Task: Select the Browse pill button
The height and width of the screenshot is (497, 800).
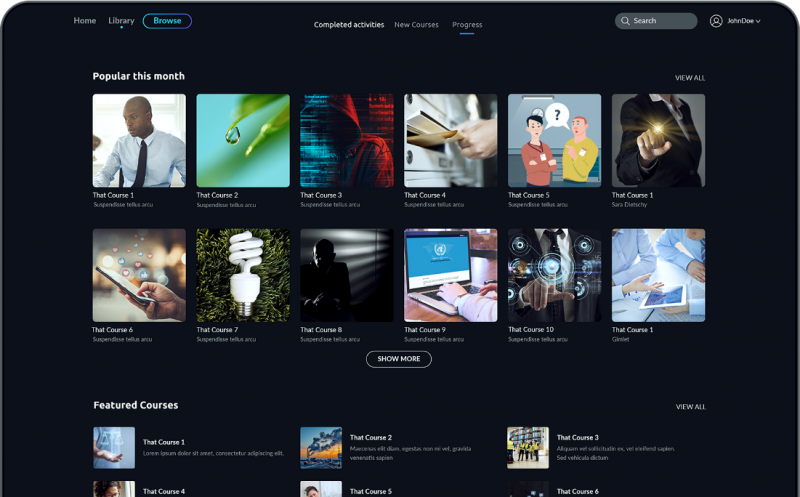Action: (167, 21)
